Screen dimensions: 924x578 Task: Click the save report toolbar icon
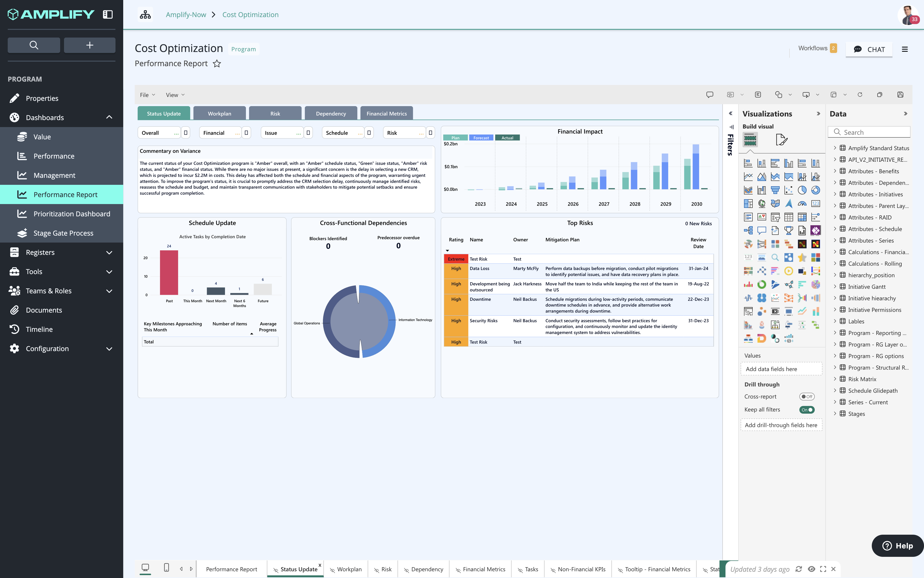pos(900,94)
